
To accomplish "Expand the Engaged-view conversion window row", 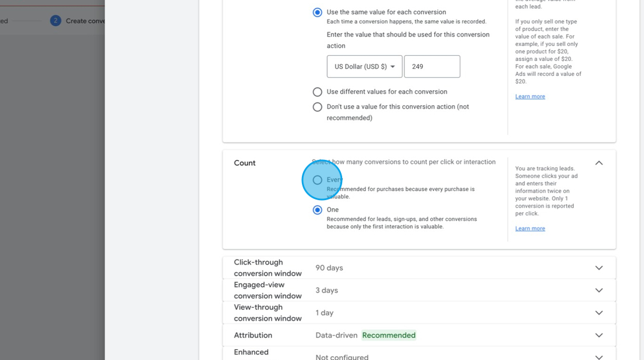I will pos(599,290).
